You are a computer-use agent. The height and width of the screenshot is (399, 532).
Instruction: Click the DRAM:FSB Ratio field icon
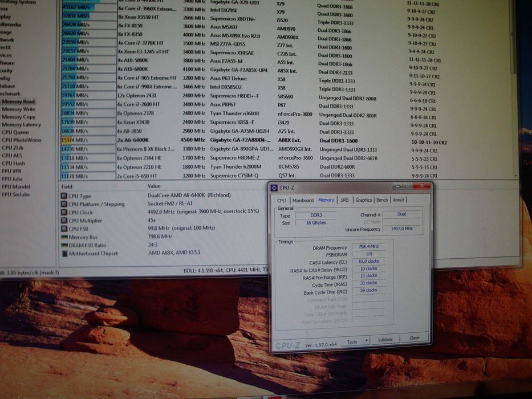(64, 245)
